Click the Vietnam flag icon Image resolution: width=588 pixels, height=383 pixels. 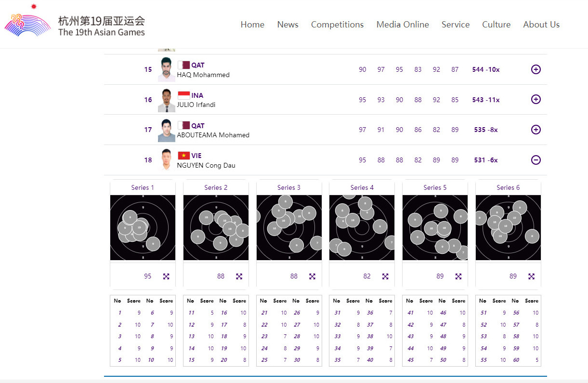pyautogui.click(x=183, y=156)
